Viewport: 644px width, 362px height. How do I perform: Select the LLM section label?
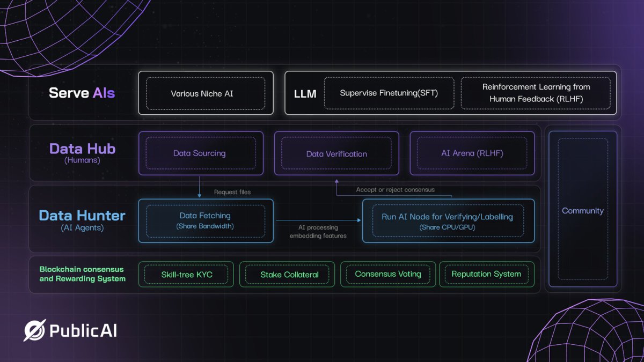(305, 93)
